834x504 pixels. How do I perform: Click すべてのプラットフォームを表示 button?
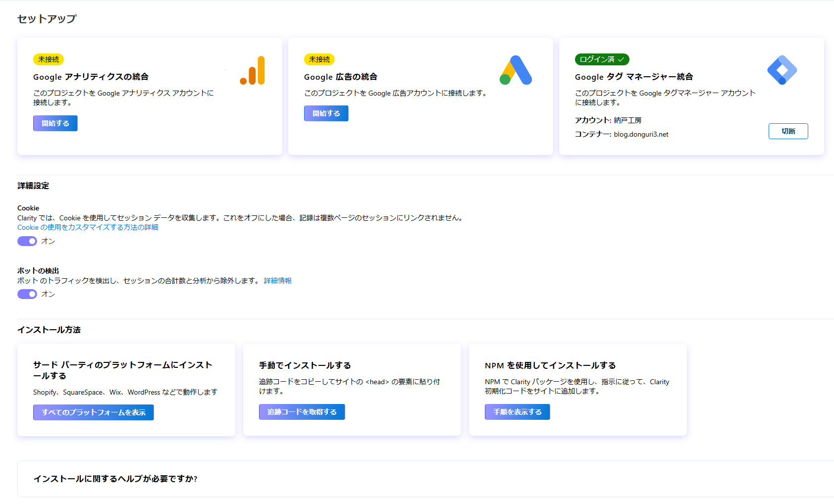94,412
